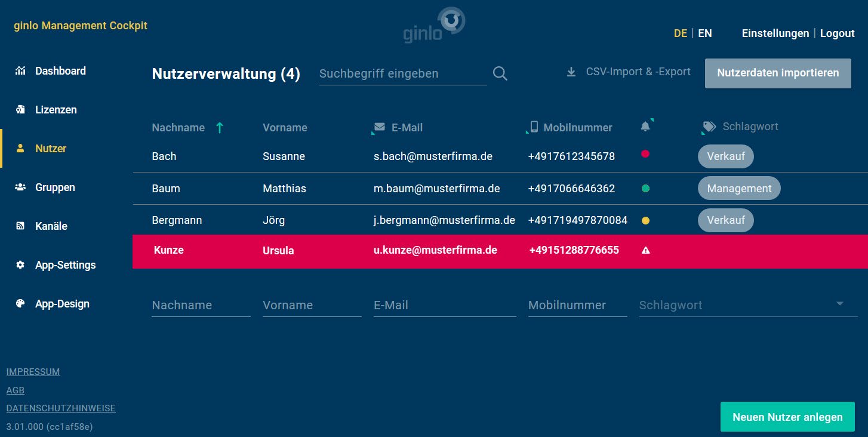
Task: Focus the Mobilnummer input field
Action: click(577, 305)
